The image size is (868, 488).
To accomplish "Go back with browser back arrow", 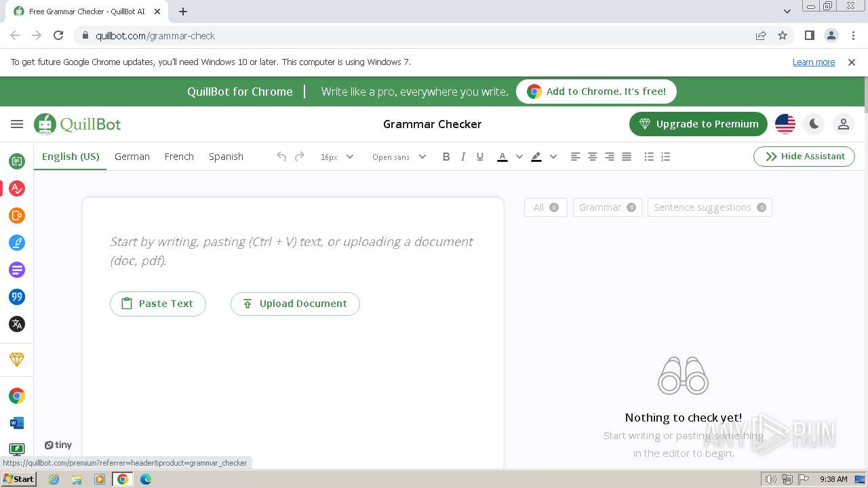I will tap(15, 36).
